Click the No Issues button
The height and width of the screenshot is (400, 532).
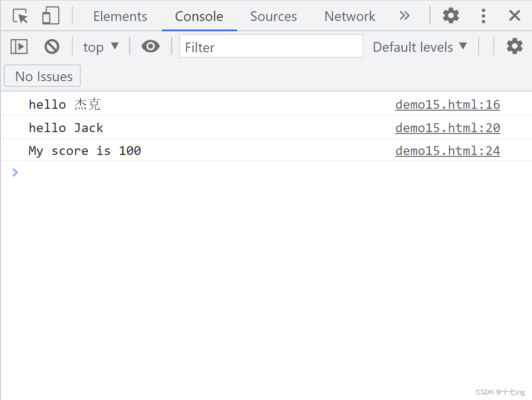click(43, 76)
